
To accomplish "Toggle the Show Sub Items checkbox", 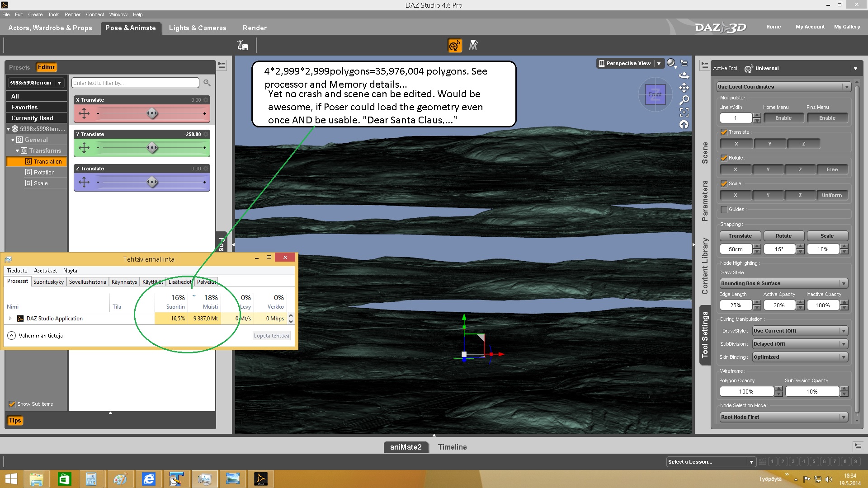I will [x=12, y=404].
